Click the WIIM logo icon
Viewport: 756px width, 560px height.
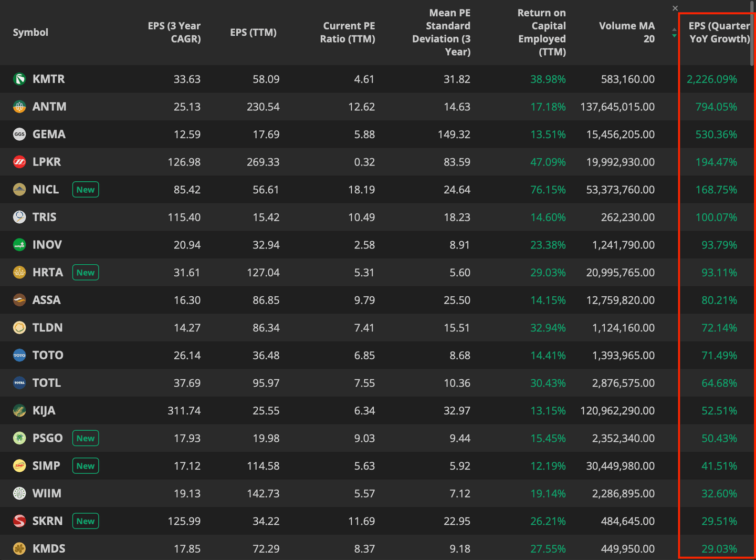pyautogui.click(x=19, y=493)
